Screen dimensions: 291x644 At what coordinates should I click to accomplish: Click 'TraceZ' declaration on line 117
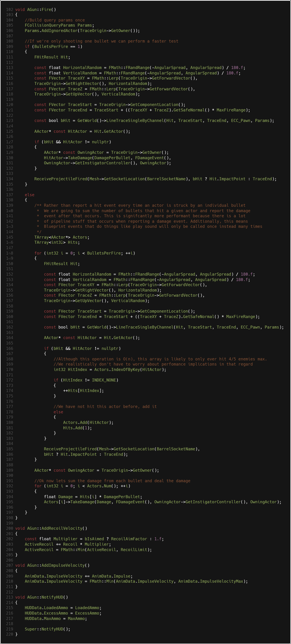coord(75,89)
